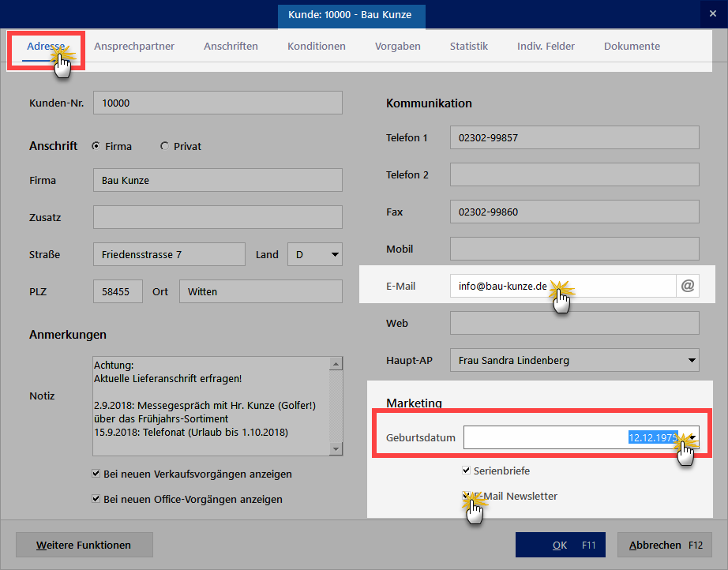The width and height of the screenshot is (728, 570).
Task: Close the customer dialog window
Action: [x=713, y=14]
